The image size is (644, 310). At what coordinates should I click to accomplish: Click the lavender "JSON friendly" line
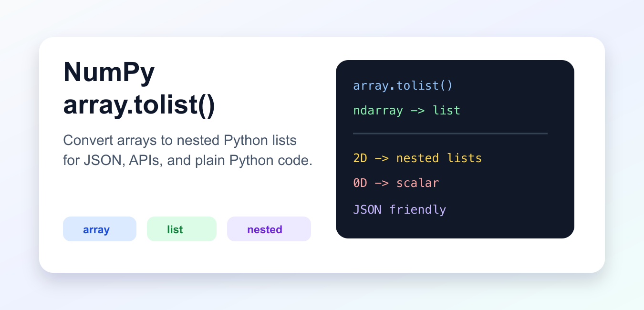[x=400, y=210]
